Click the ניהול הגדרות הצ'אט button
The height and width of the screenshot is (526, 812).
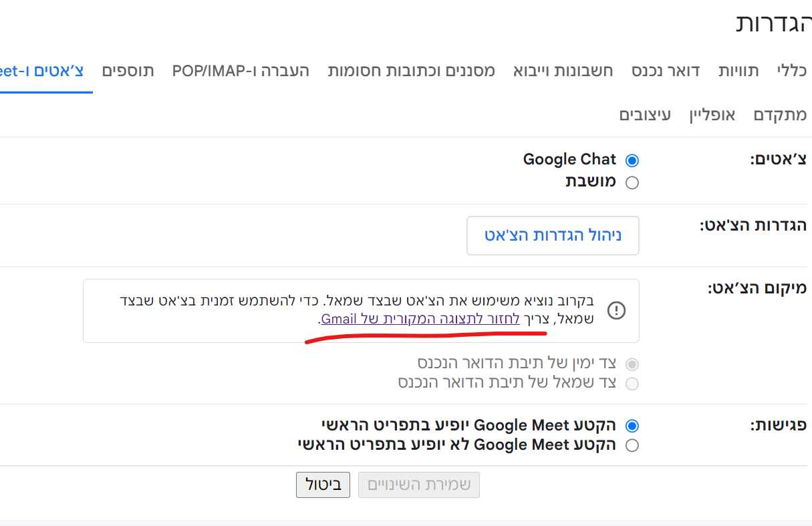553,235
